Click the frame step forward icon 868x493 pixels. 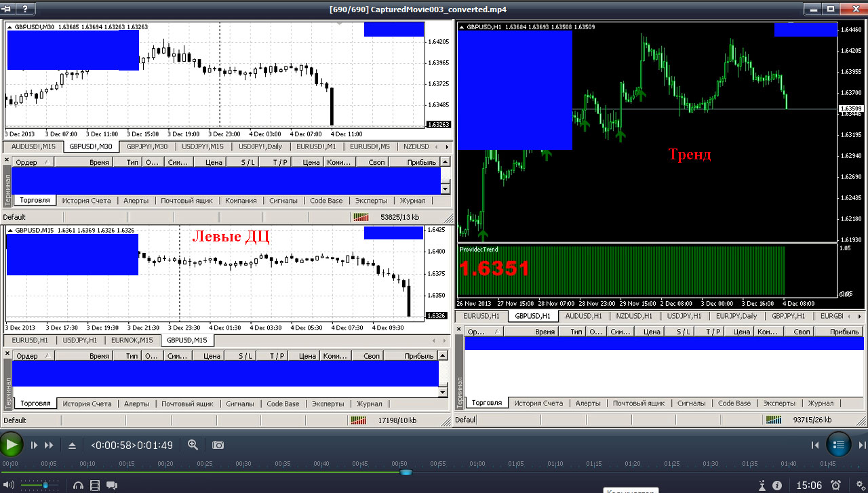[34, 446]
